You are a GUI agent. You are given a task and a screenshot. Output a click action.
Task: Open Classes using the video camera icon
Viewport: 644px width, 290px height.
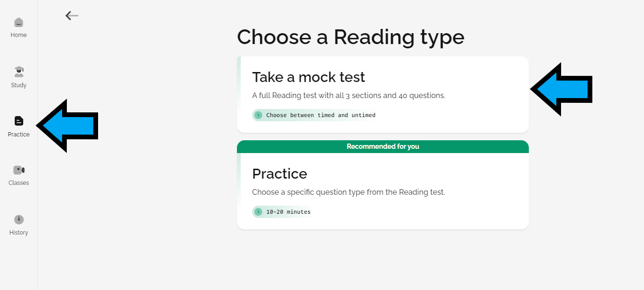click(x=18, y=170)
